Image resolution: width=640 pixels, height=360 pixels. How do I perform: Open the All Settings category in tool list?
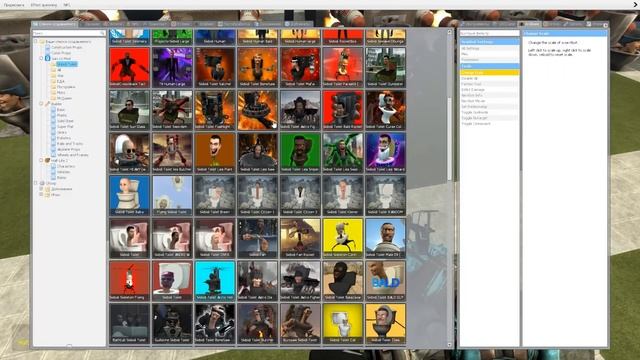point(490,48)
